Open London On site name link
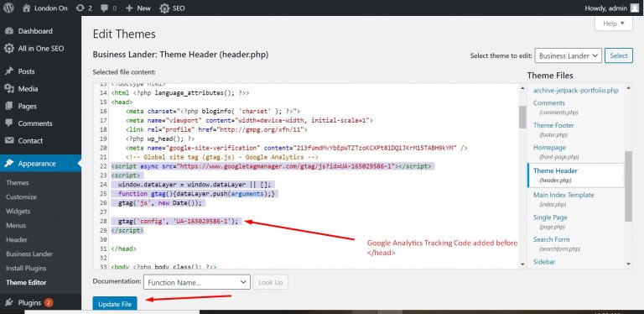644x314 pixels. (51, 8)
